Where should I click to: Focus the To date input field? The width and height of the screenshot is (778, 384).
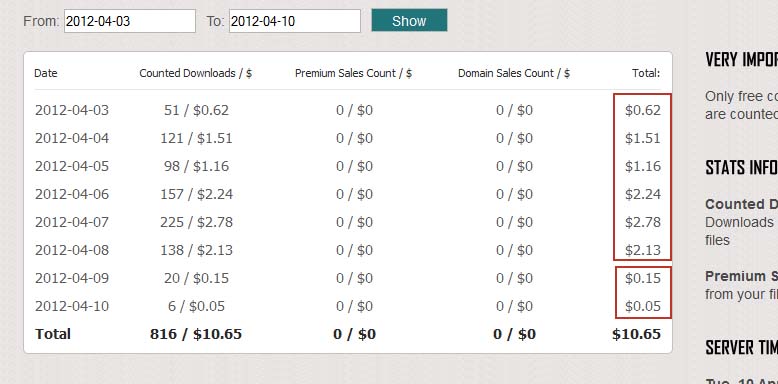tap(295, 21)
